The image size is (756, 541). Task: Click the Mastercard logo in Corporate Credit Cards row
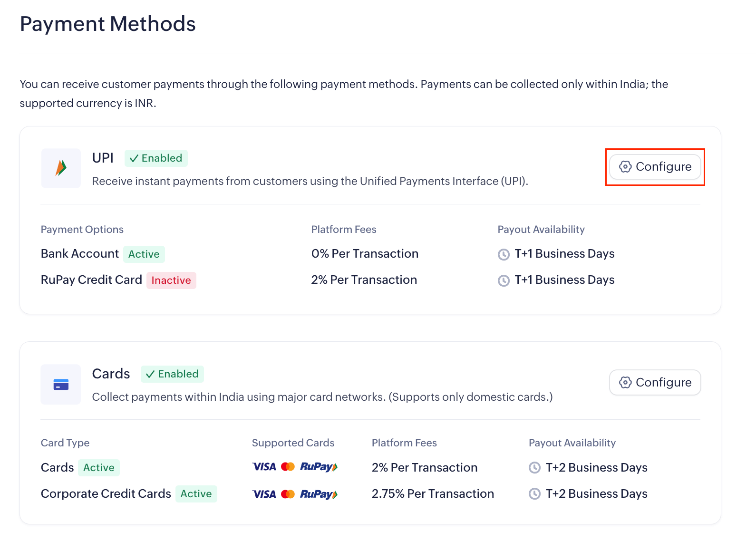point(288,494)
